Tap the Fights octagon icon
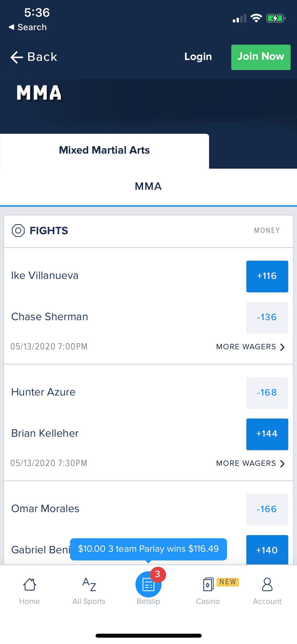This screenshot has width=297, height=644. (18, 231)
